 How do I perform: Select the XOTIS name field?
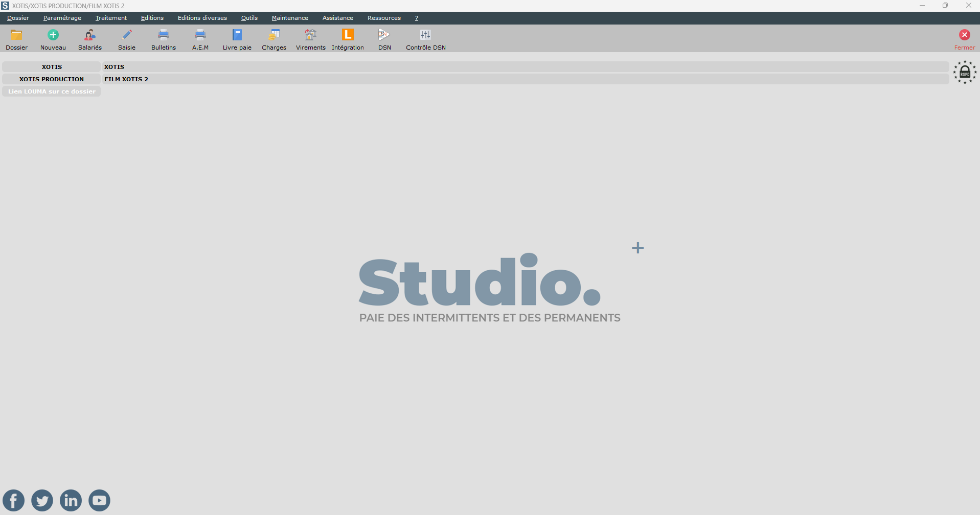(526, 67)
